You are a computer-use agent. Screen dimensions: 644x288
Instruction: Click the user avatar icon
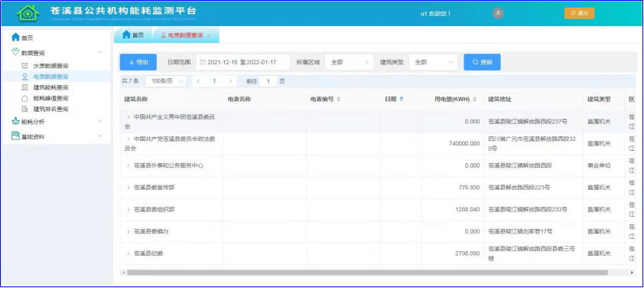click(x=498, y=13)
